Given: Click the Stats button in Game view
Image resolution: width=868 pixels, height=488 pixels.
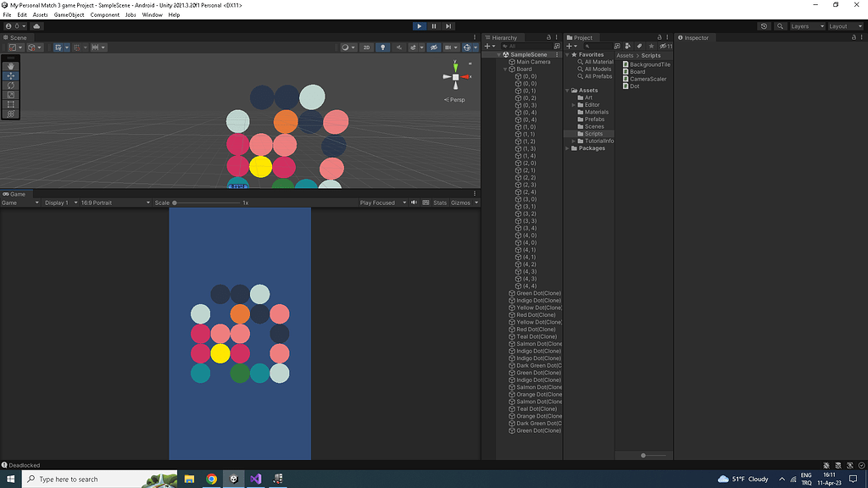Looking at the screenshot, I should pyautogui.click(x=440, y=202).
